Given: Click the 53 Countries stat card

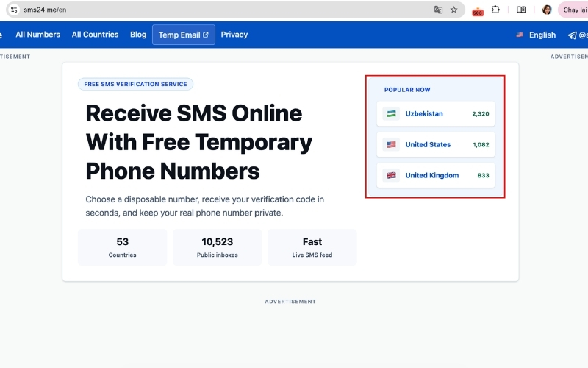Looking at the screenshot, I should pos(122,247).
